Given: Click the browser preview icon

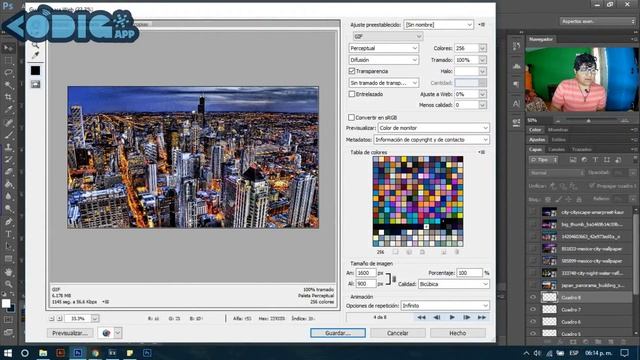Looking at the screenshot, I should click(106, 333).
